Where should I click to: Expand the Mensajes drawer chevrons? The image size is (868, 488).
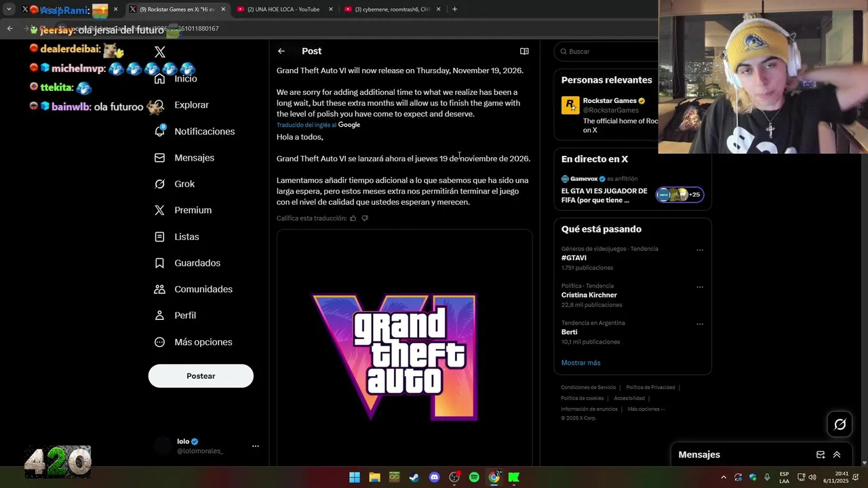coord(837,455)
